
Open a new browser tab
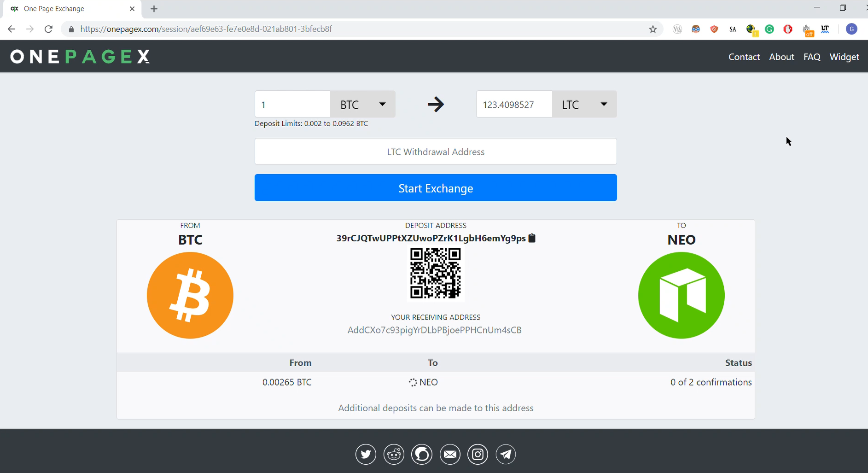[154, 9]
